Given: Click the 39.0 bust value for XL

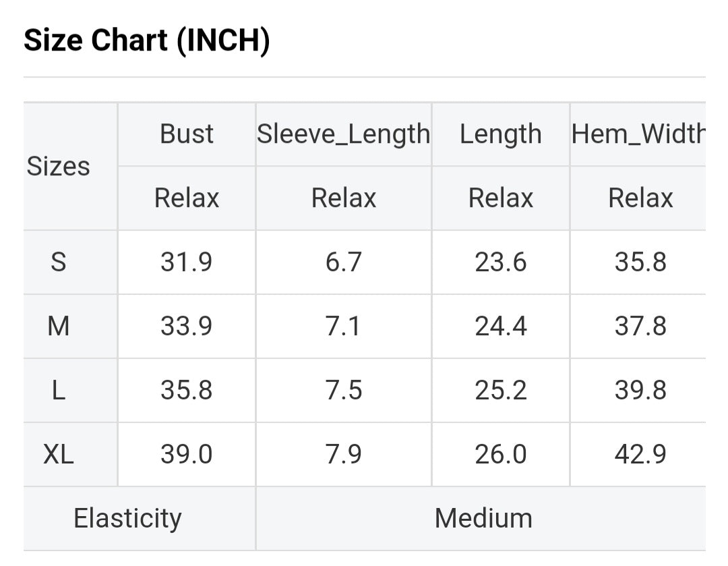Looking at the screenshot, I should tap(187, 455).
